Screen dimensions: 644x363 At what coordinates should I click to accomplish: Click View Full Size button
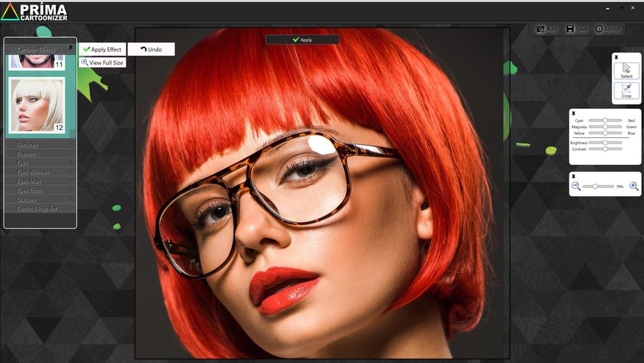(102, 62)
